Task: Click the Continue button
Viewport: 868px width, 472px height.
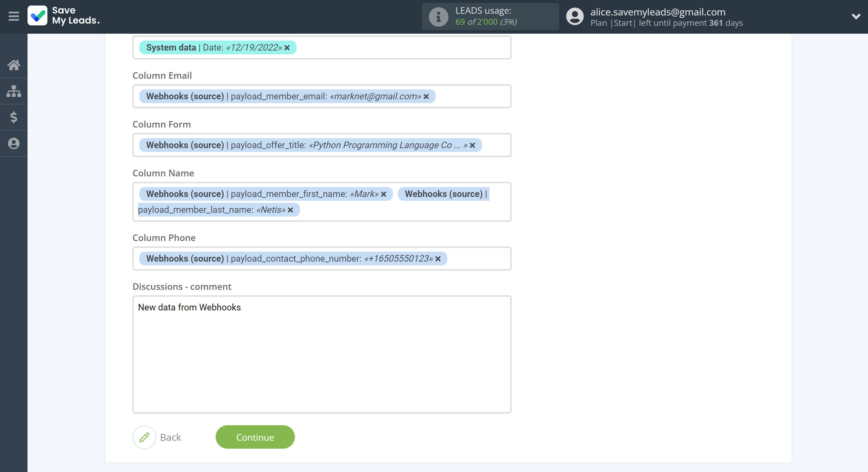Action: tap(255, 437)
